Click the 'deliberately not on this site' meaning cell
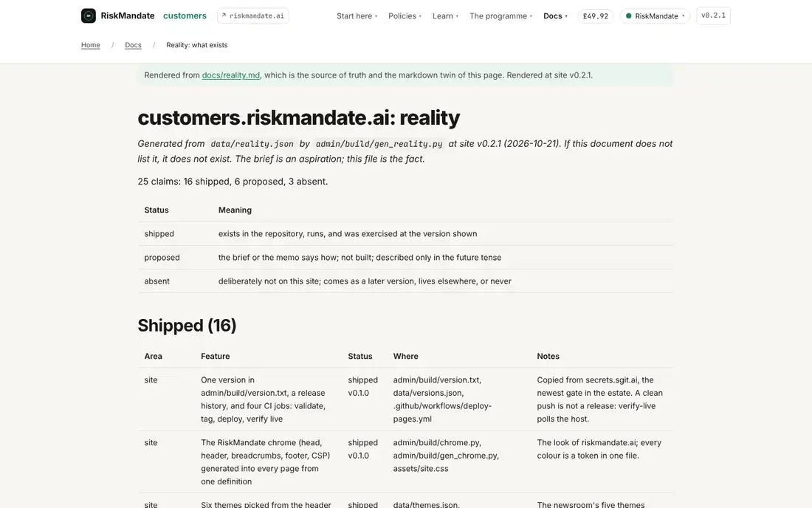 (365, 281)
